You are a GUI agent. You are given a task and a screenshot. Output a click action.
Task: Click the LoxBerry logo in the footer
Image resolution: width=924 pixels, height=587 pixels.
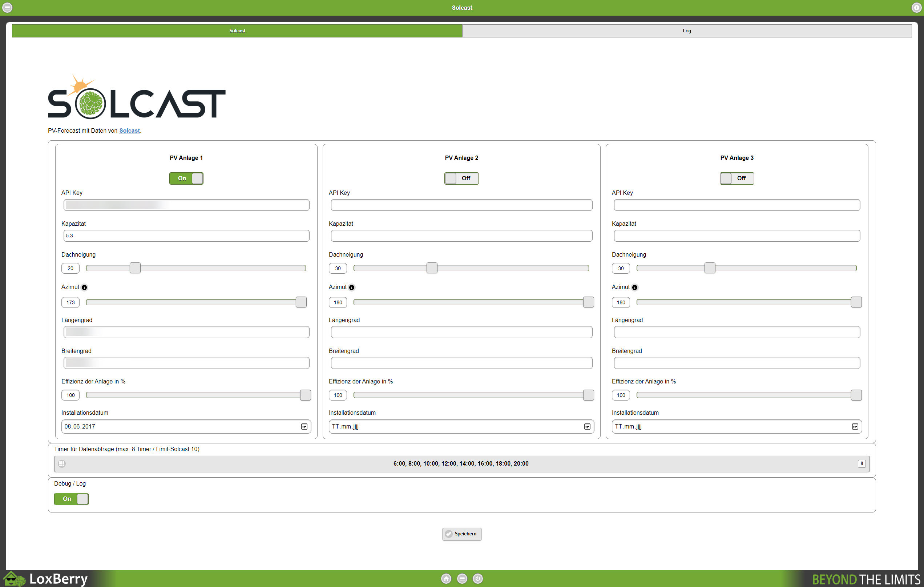tap(46, 579)
